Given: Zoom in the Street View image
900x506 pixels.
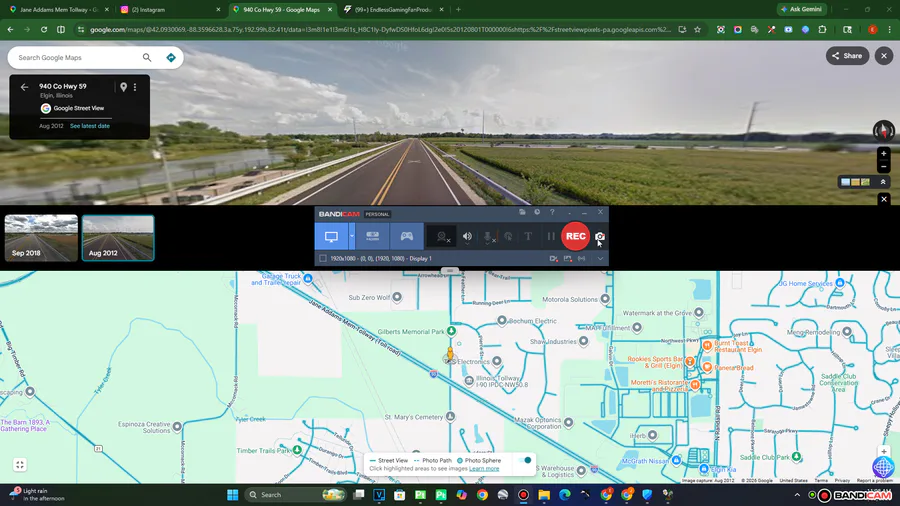Looking at the screenshot, I should pos(883,153).
